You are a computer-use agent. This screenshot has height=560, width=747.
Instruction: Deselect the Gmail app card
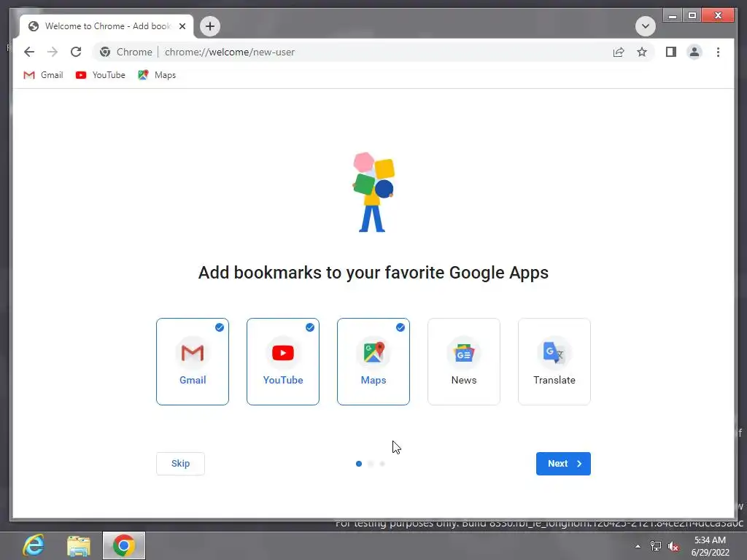[x=193, y=362]
